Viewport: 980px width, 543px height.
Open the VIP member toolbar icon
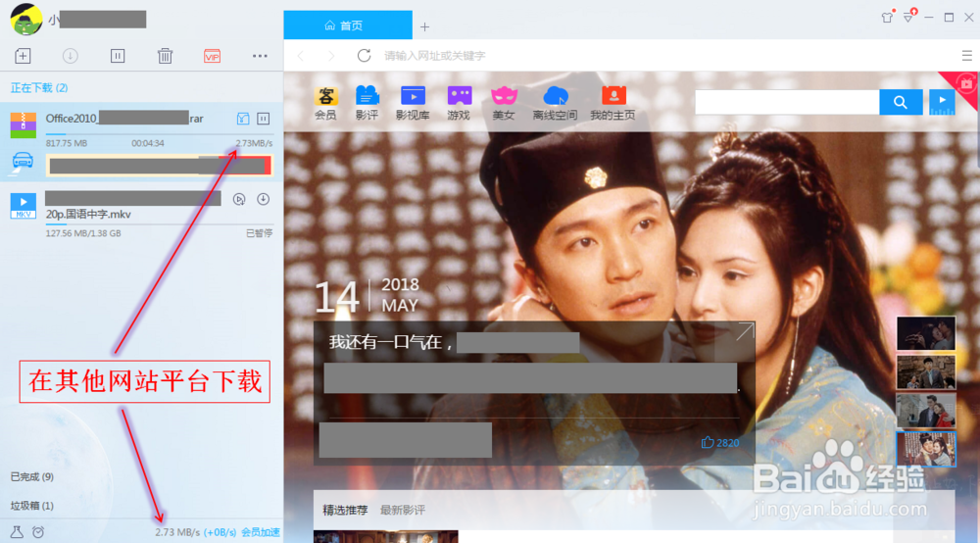(212, 56)
